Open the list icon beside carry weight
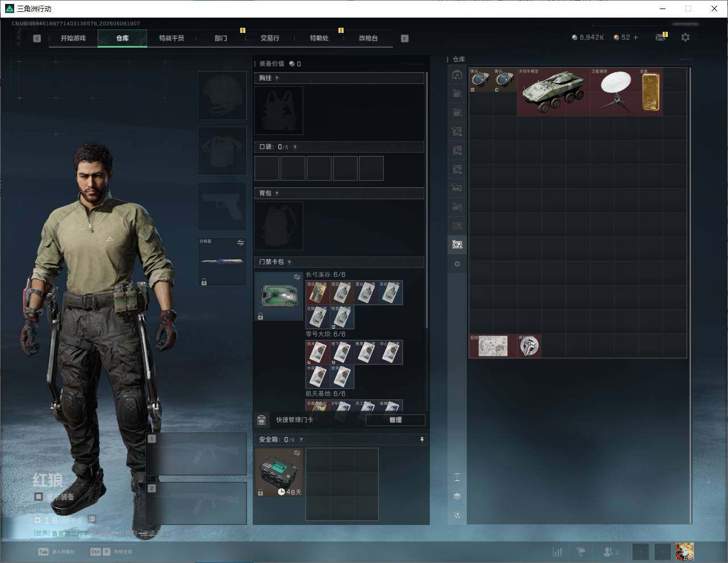The height and width of the screenshot is (563, 728). point(92,519)
